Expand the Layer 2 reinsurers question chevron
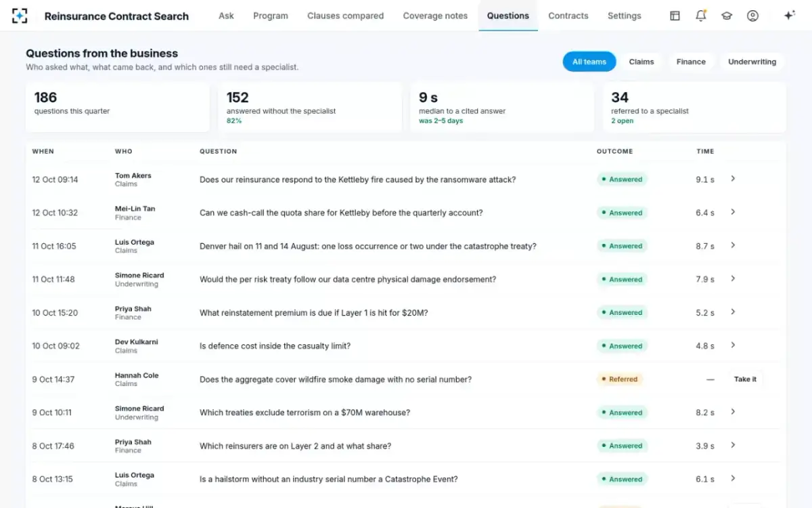 [733, 445]
